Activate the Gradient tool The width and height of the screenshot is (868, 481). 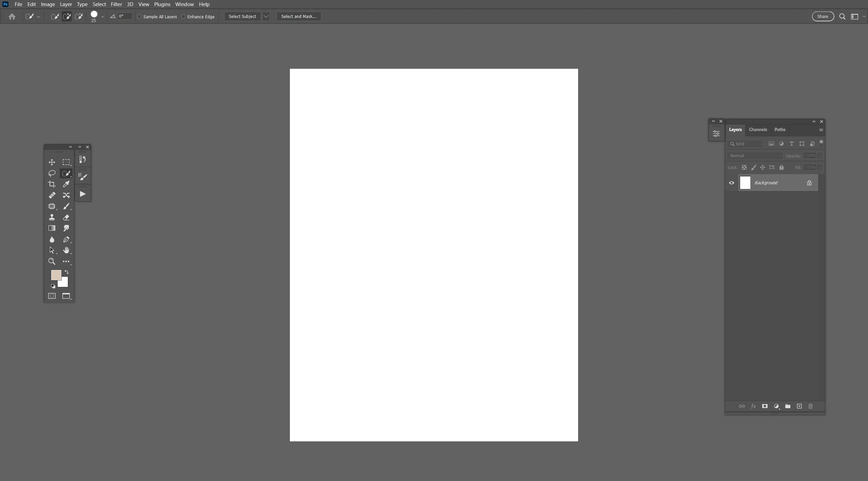pos(52,228)
